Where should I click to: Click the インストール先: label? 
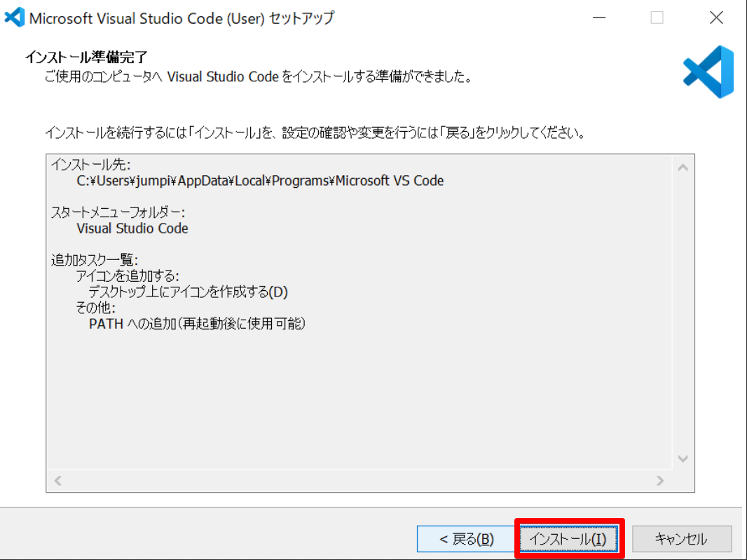(x=90, y=165)
